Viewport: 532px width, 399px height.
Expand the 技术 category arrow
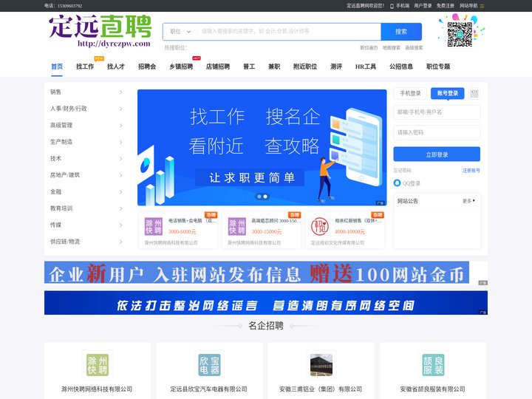point(120,158)
